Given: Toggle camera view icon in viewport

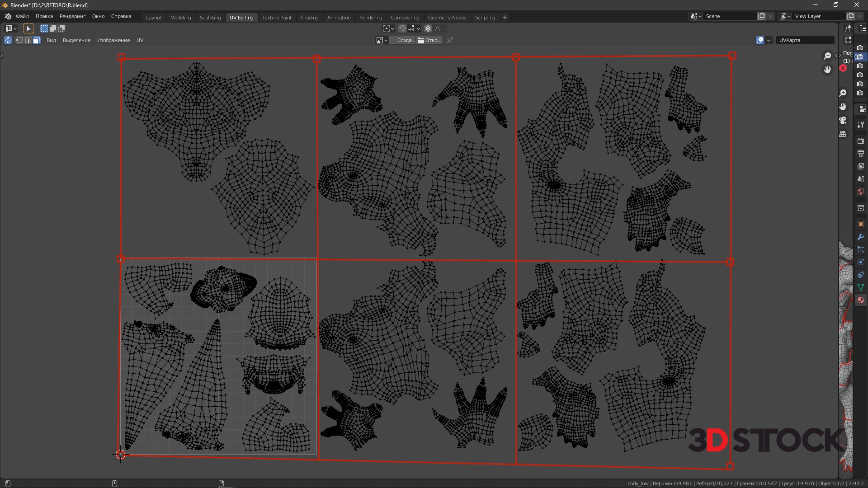Looking at the screenshot, I should pos(843,120).
